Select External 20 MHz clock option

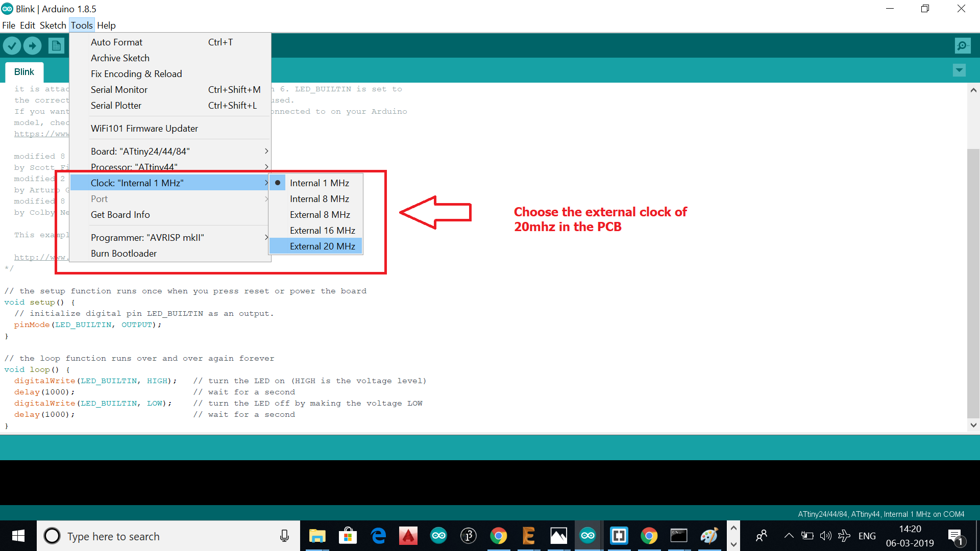[x=322, y=246]
